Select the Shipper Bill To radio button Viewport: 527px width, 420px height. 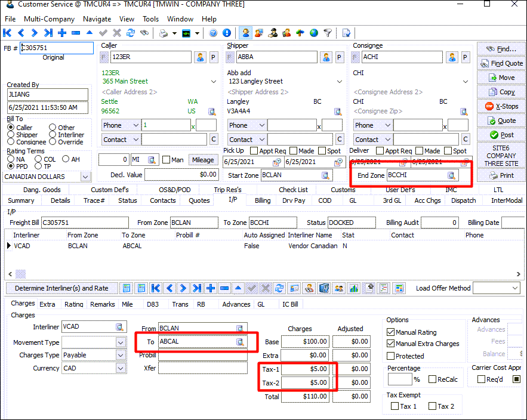(x=11, y=135)
